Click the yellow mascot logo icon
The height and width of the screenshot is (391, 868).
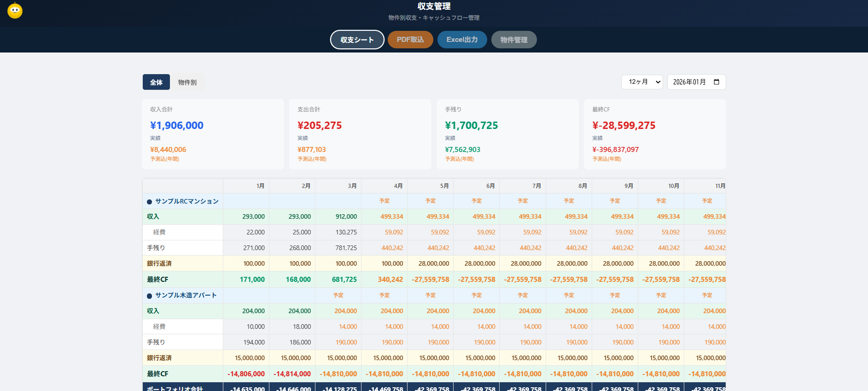(15, 10)
